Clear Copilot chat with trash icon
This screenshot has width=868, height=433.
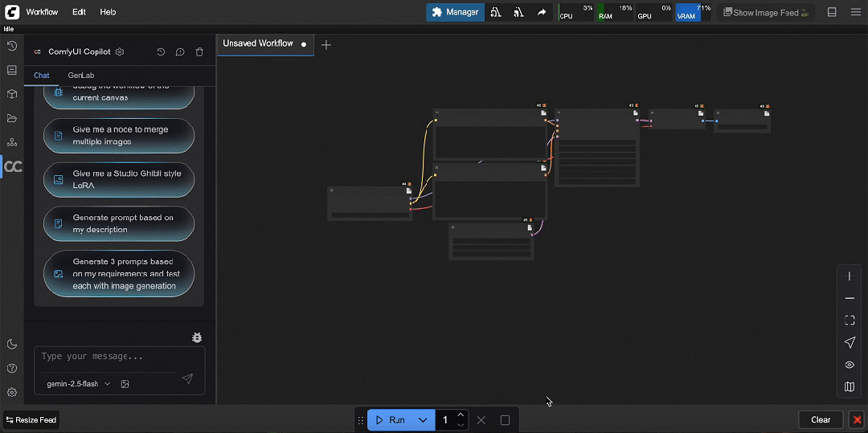[199, 52]
